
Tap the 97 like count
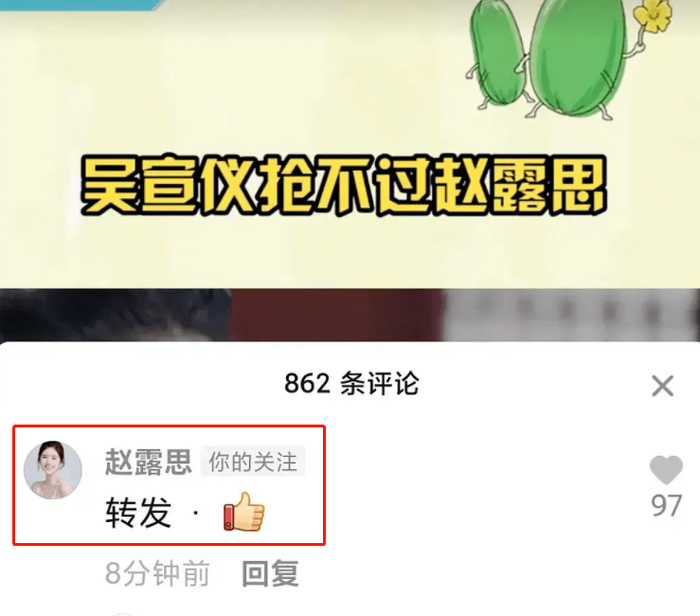(666, 506)
